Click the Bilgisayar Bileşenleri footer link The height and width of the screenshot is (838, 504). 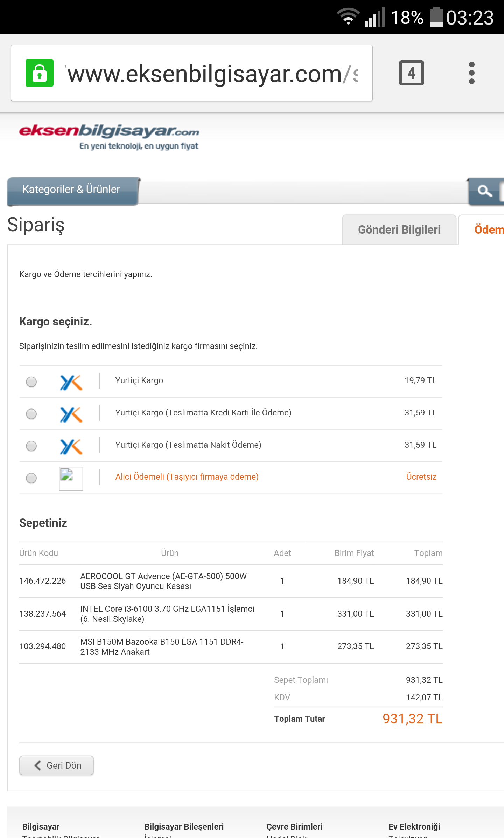click(x=184, y=827)
